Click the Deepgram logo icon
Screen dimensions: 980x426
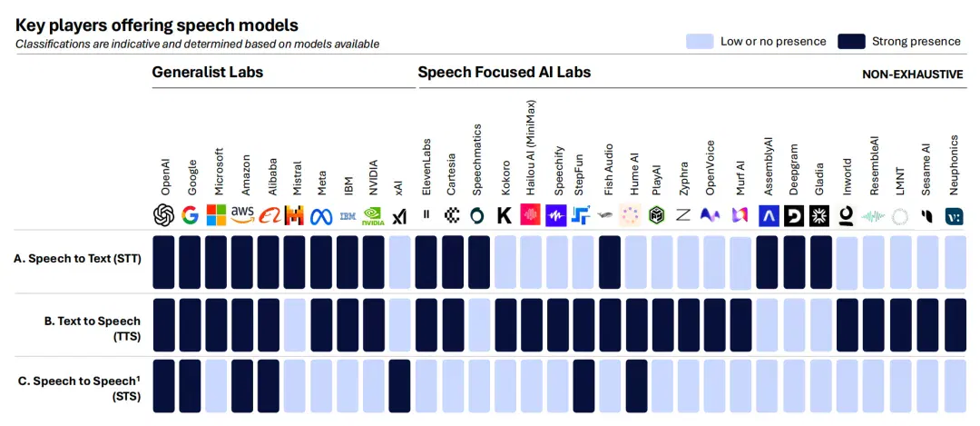click(x=794, y=216)
